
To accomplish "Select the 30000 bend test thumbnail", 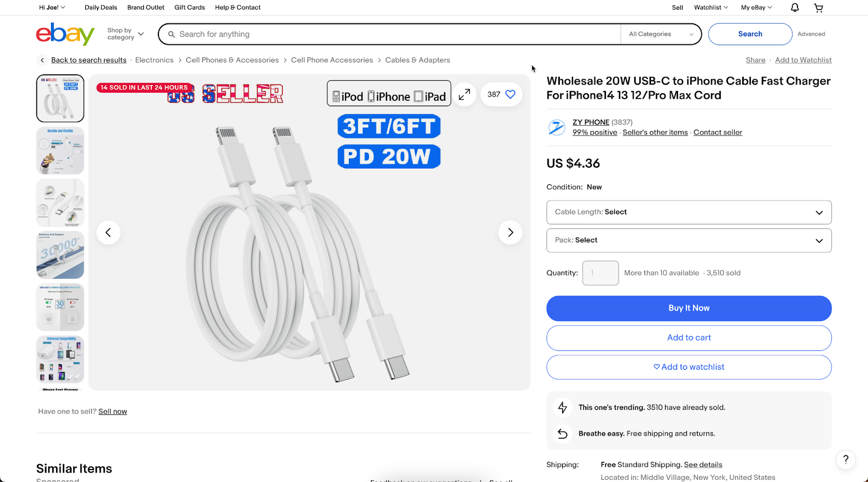I will (x=60, y=255).
